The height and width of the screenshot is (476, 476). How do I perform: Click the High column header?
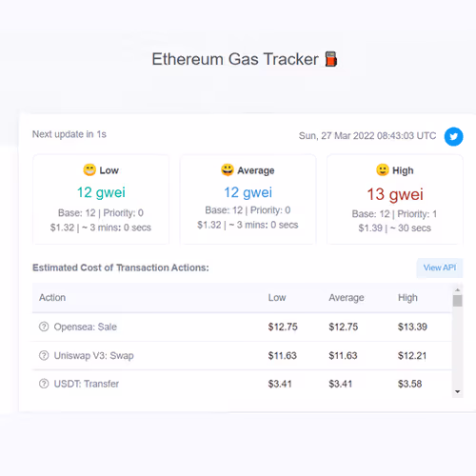point(407,298)
